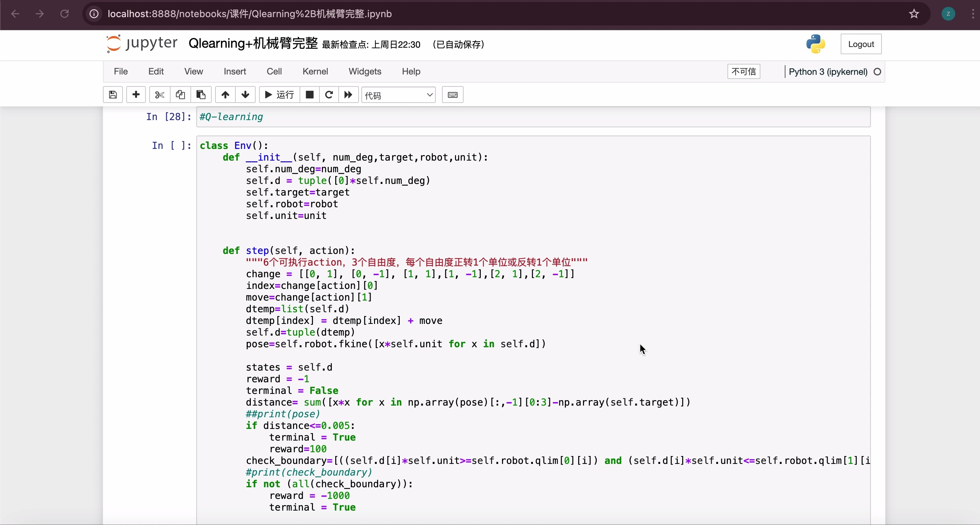Open the Widgets menu
This screenshot has width=980, height=525.
tap(365, 71)
